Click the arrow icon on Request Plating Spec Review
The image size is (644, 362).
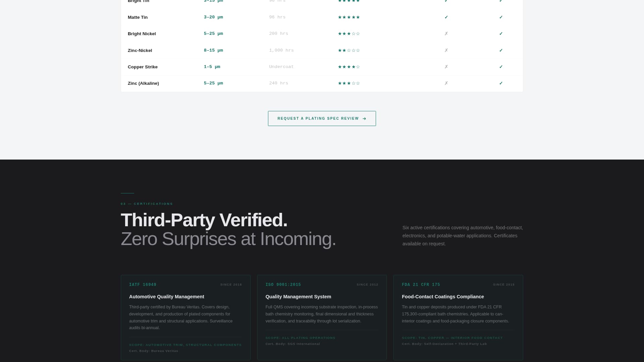364,118
